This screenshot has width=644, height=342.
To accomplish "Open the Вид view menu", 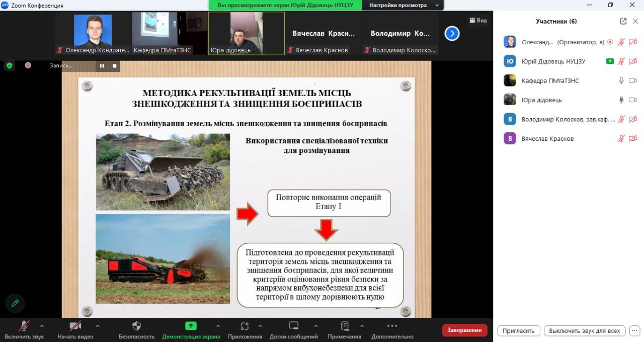I will (478, 20).
